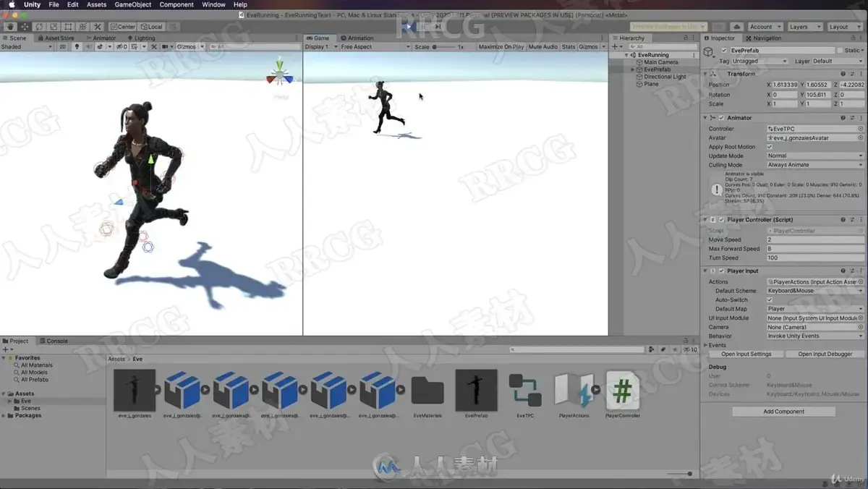Lock the Inspector panel
Image resolution: width=868 pixels, height=489 pixels.
(851, 38)
